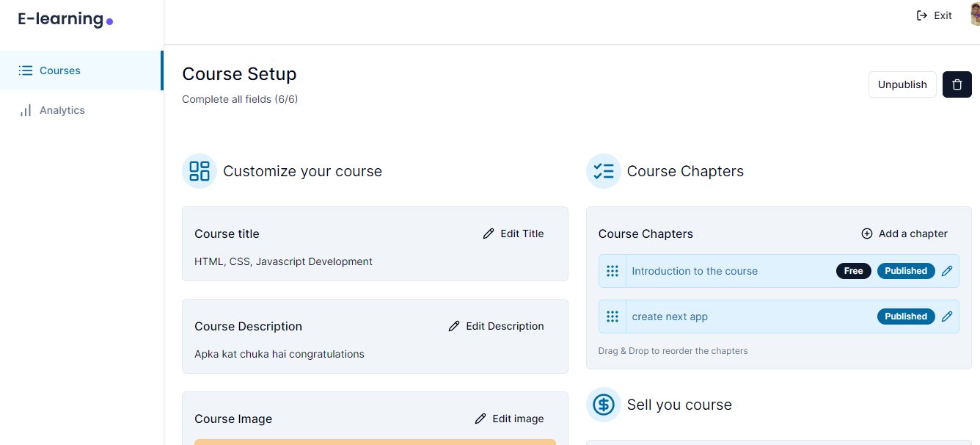Click the Customize your course dashboard icon
This screenshot has height=445, width=980.
[x=200, y=171]
